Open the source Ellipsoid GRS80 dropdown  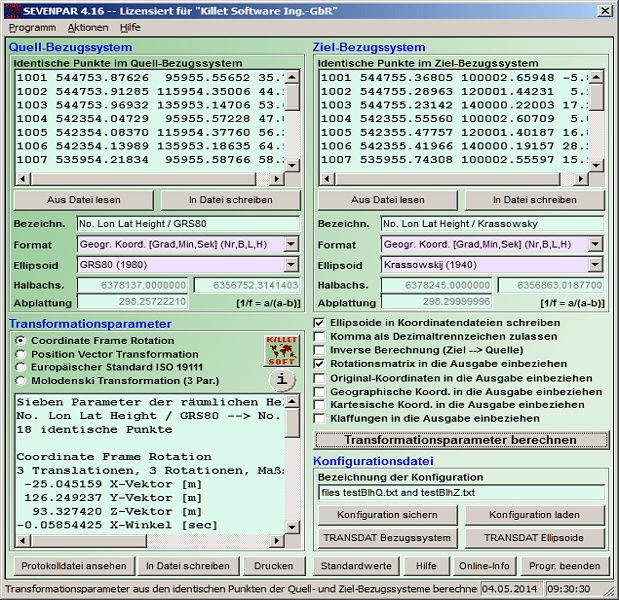tap(291, 264)
